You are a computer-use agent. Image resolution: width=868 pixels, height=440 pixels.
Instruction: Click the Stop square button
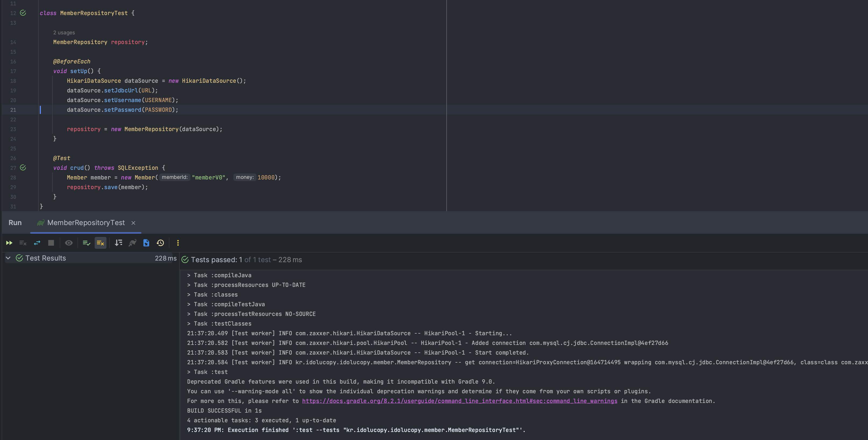click(x=51, y=243)
